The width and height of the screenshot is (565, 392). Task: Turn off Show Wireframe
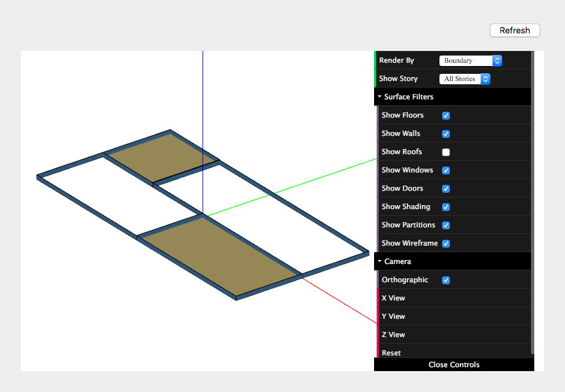(x=445, y=243)
